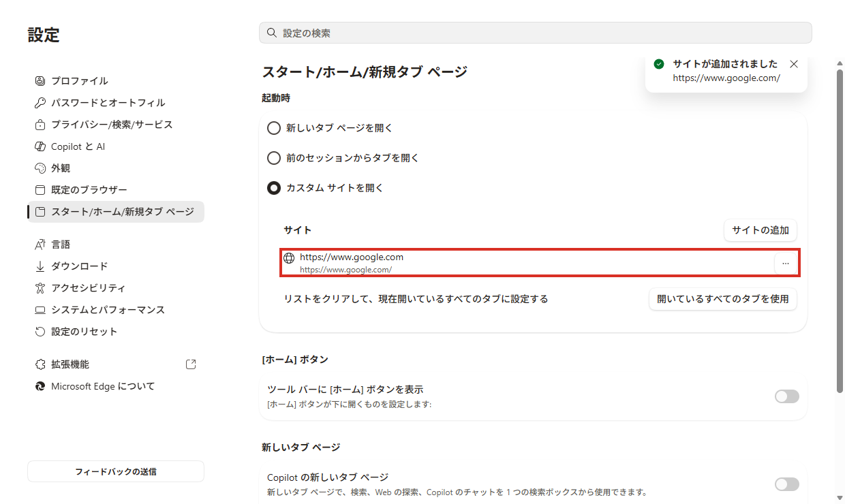This screenshot has height=504, width=845.
Task: Click the [ホーム] ボタン section heading
Action: 295,360
